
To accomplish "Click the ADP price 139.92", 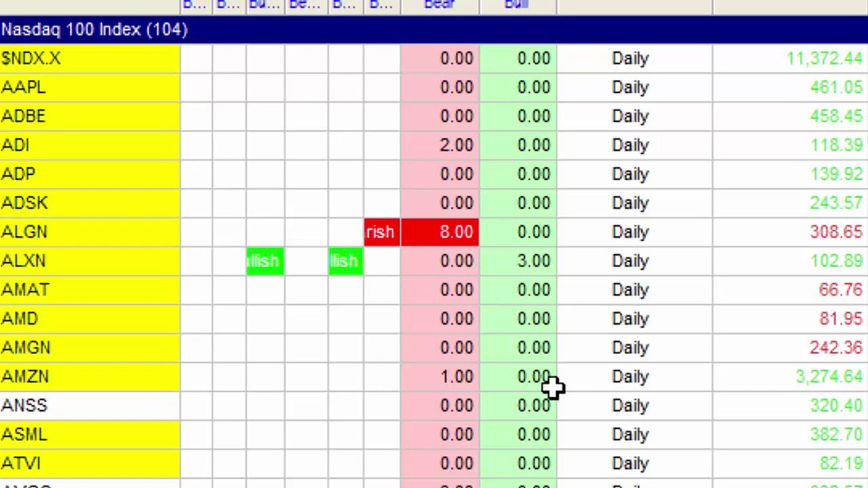I will click(836, 174).
